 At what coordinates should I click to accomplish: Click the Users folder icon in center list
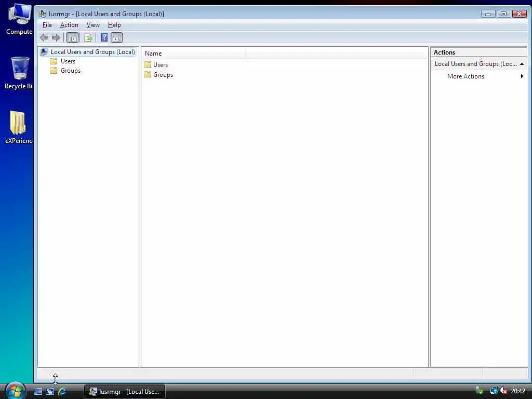[148, 64]
